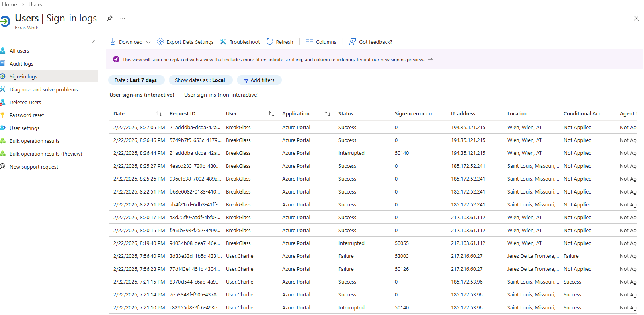Click the New support request icon
Image resolution: width=644 pixels, height=315 pixels.
tap(2, 167)
